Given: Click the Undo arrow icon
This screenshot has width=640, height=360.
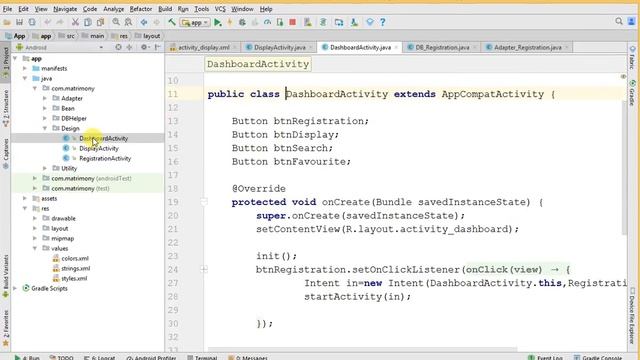Looking at the screenshot, I should pyautogui.click(x=47, y=22).
